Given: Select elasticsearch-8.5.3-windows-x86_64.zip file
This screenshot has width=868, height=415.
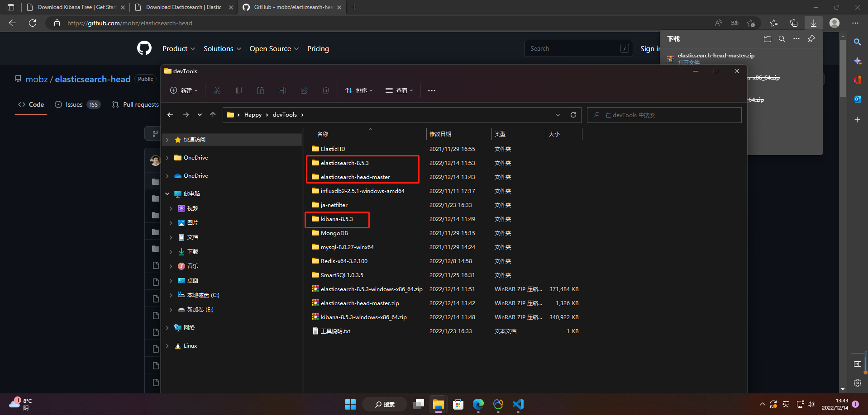Looking at the screenshot, I should pos(372,289).
